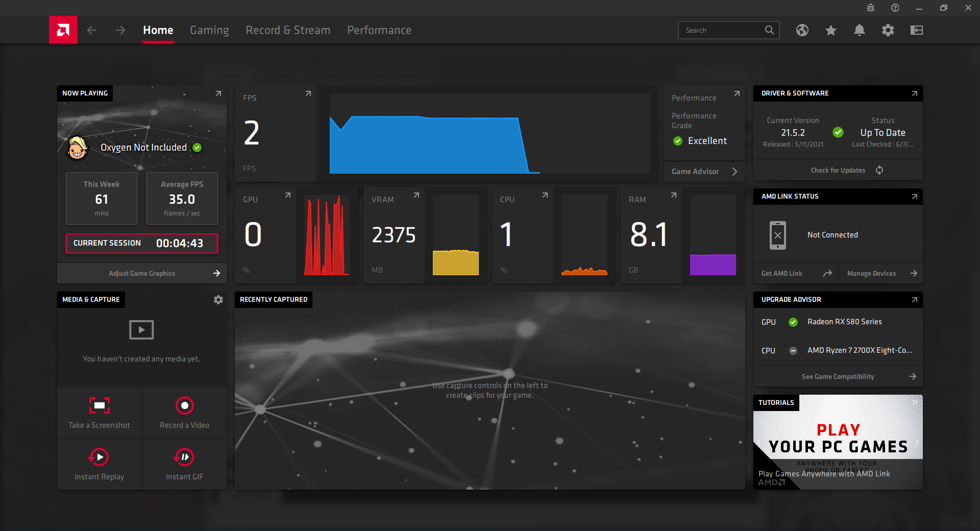Open Media & Capture settings gear

218,300
